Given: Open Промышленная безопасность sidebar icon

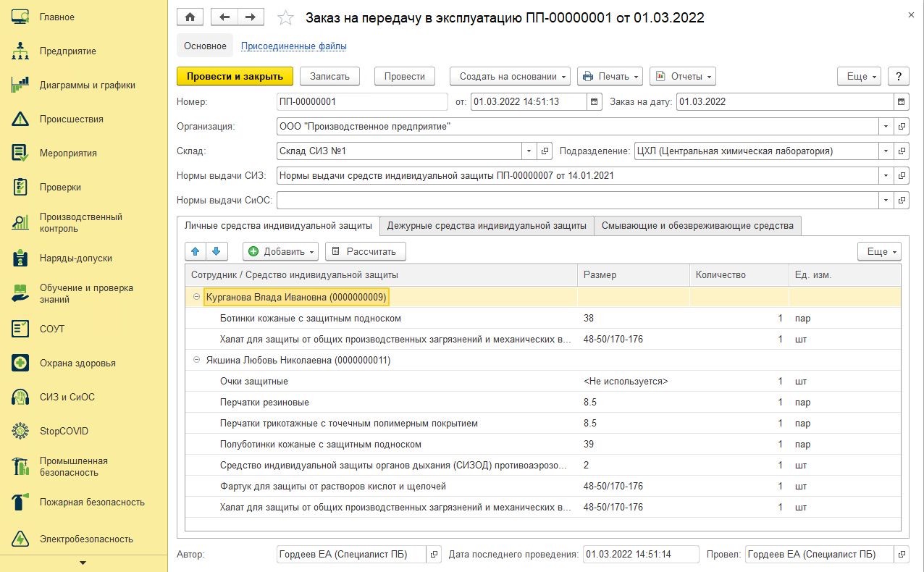Looking at the screenshot, I should [20, 466].
